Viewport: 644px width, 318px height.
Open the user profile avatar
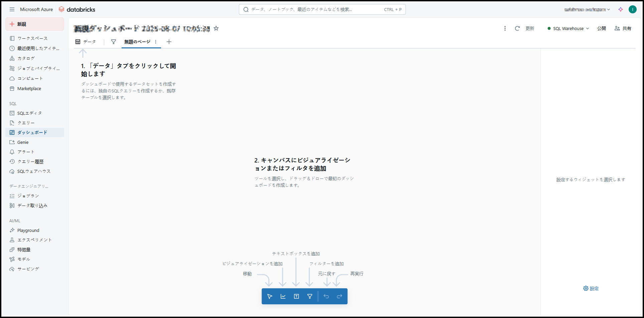coord(633,9)
